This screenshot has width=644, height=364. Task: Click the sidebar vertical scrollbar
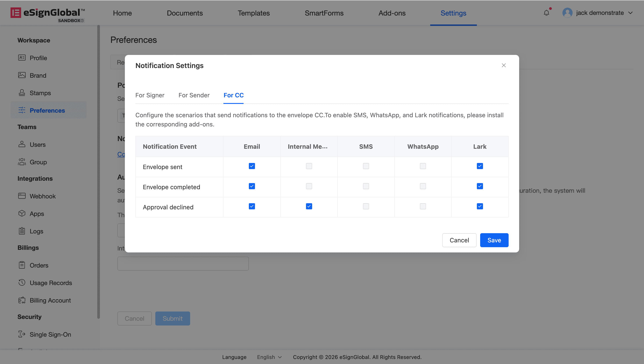click(98, 171)
